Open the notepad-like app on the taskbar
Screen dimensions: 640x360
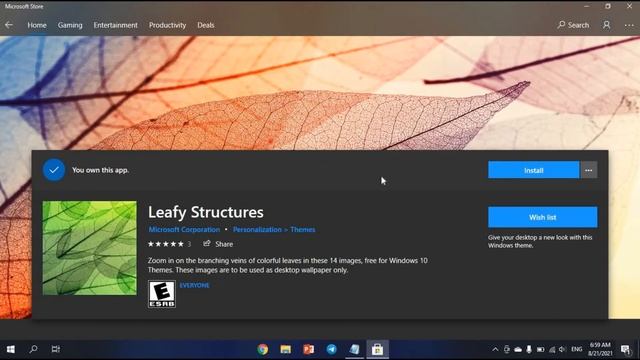pos(354,349)
